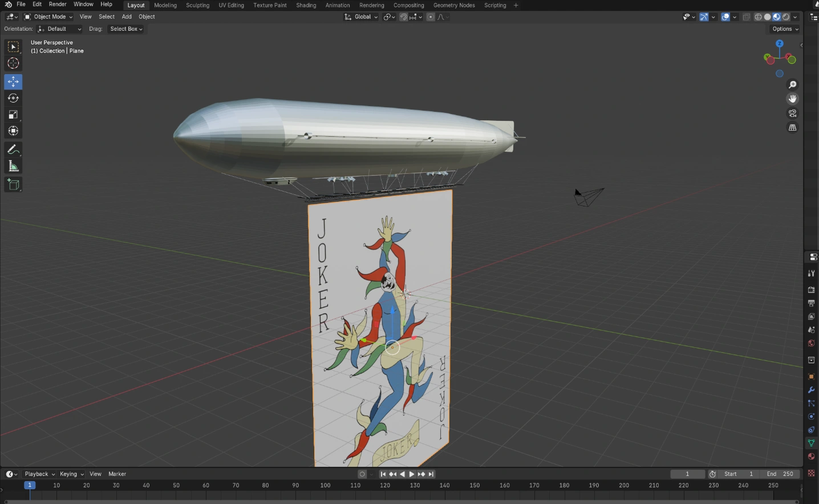Open the Playback dropdown in timeline
819x504 pixels.
(39, 474)
